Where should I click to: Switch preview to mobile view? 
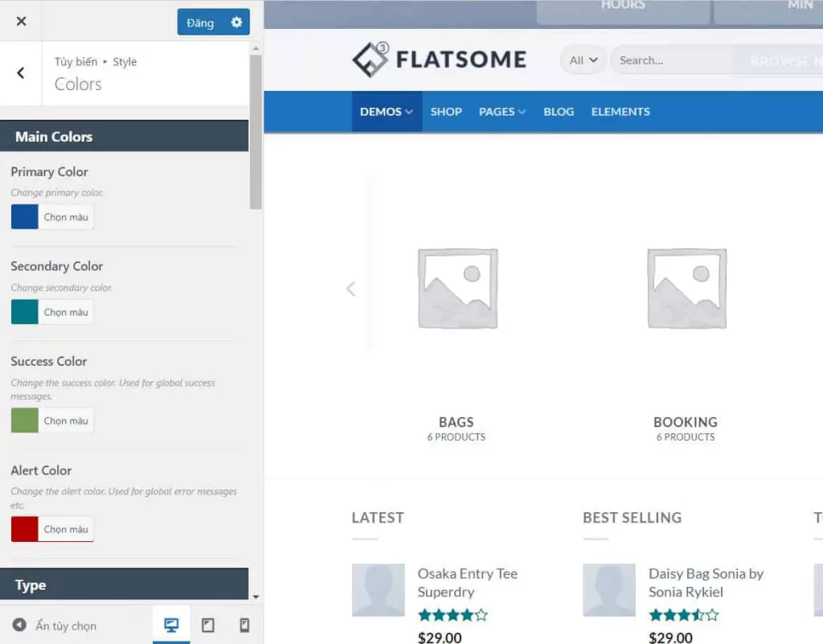(244, 625)
